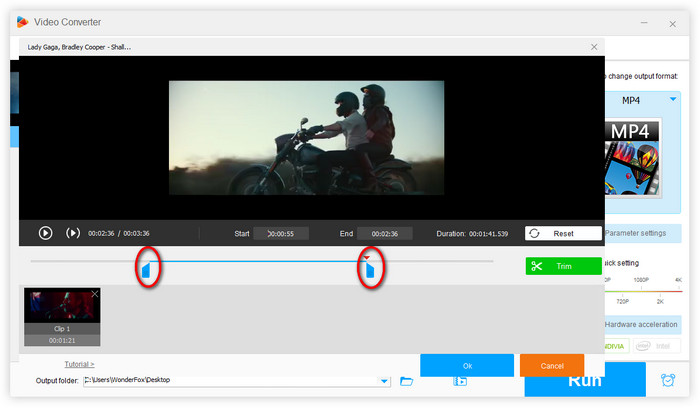Click the current time text 00:02:36 / 00:03:36

[x=119, y=233]
